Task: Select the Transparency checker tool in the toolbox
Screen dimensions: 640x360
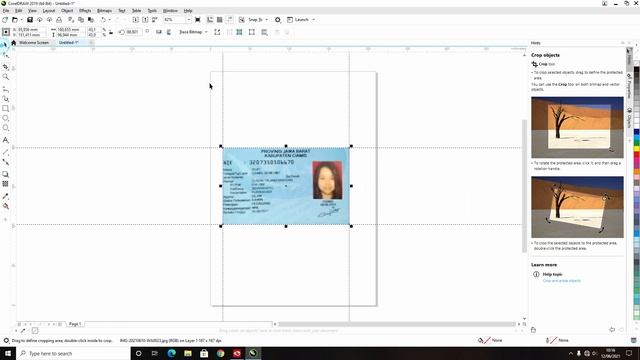Action: 5,184
